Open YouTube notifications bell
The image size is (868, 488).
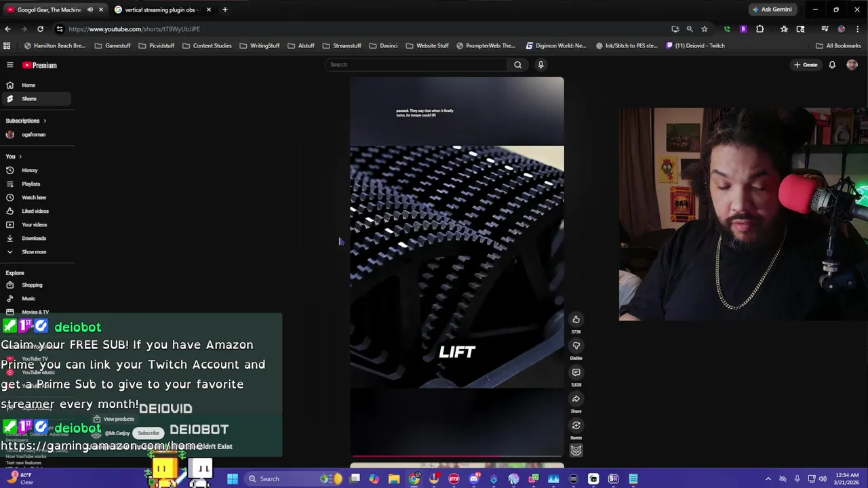832,65
